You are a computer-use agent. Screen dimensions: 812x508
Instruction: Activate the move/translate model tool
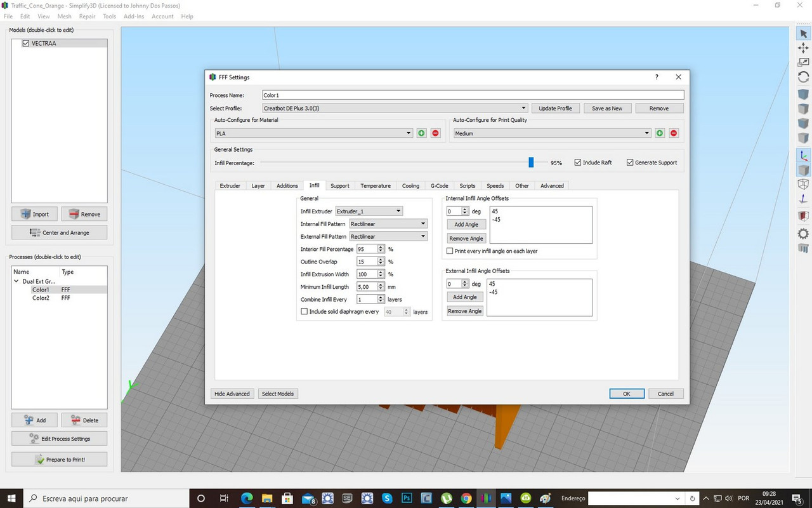[803, 48]
